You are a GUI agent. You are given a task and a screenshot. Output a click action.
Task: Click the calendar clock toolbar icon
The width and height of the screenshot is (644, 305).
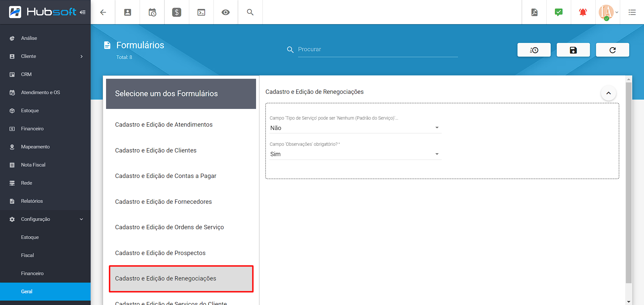click(x=152, y=12)
